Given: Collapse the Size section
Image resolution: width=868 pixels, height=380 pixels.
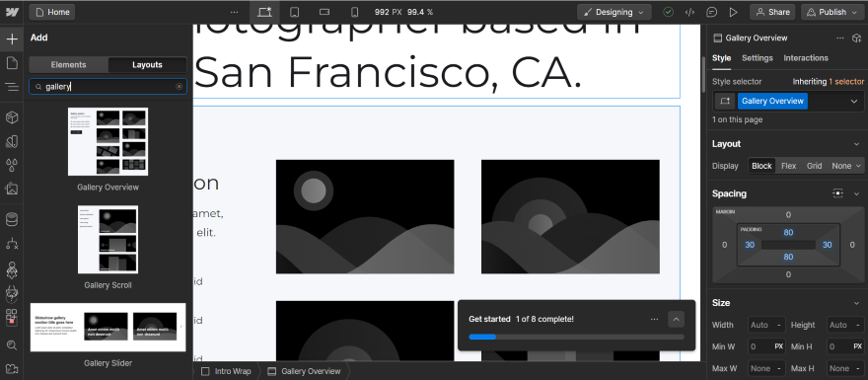Looking at the screenshot, I should pyautogui.click(x=856, y=303).
